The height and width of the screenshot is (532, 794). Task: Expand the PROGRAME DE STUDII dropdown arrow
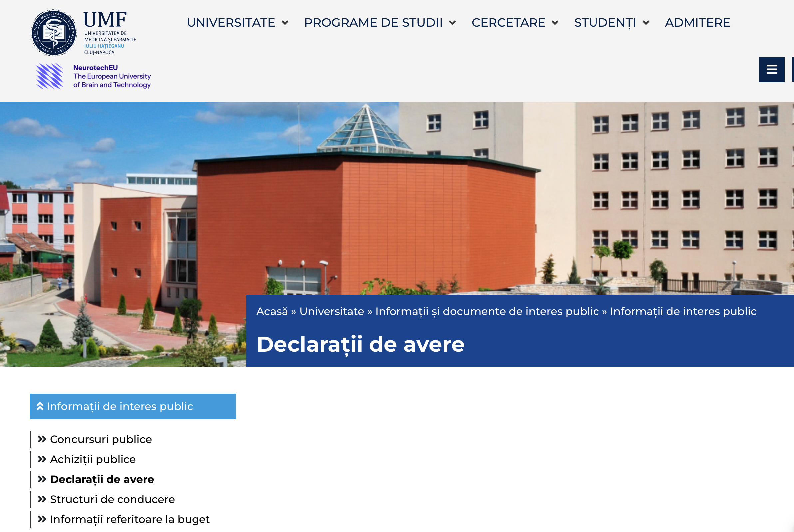(x=452, y=23)
